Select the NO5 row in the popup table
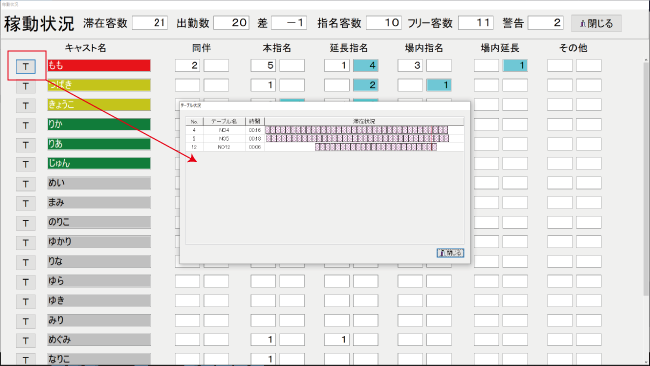This screenshot has height=366, width=650. [x=325, y=138]
